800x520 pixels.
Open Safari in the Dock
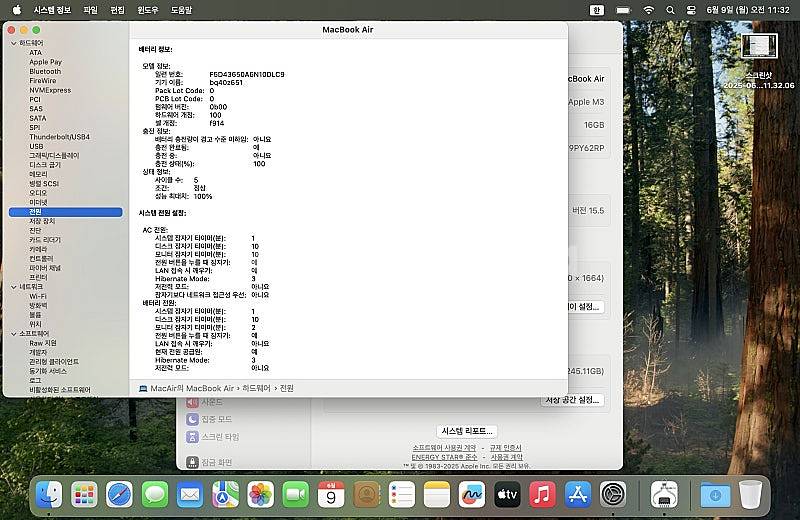(119, 494)
